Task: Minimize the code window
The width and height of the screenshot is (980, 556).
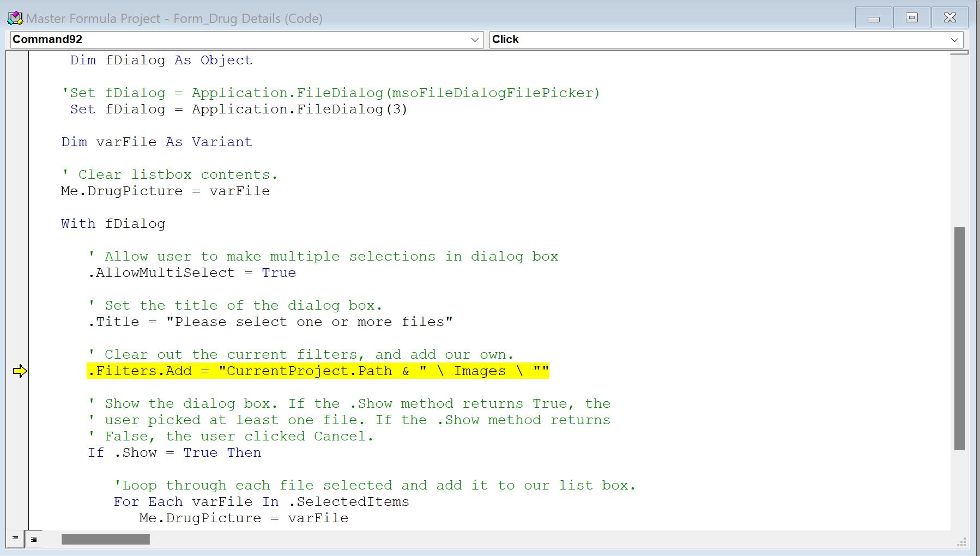Action: [873, 18]
